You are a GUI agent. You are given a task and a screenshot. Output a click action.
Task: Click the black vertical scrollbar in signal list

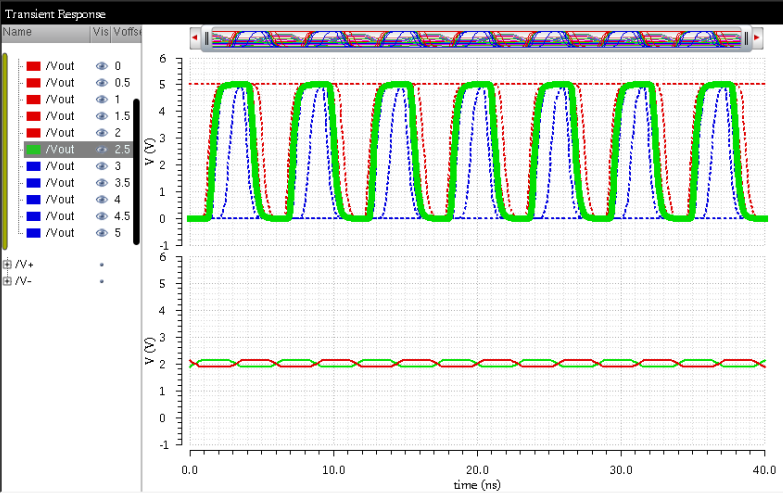136,172
